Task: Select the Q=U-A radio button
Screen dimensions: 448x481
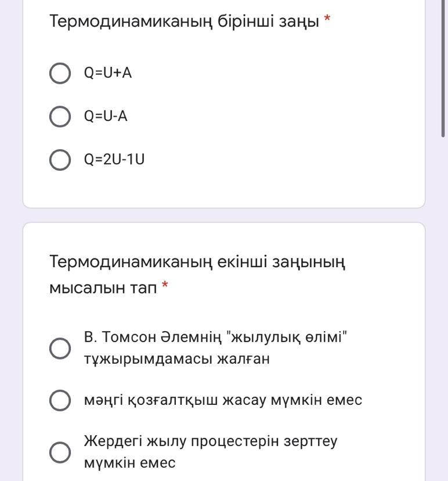Action: coord(60,117)
